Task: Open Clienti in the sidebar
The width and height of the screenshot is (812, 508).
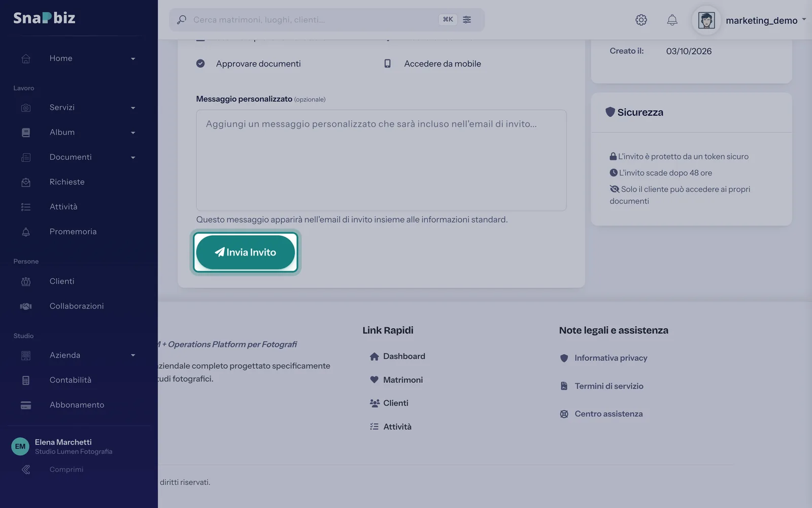Action: click(62, 281)
